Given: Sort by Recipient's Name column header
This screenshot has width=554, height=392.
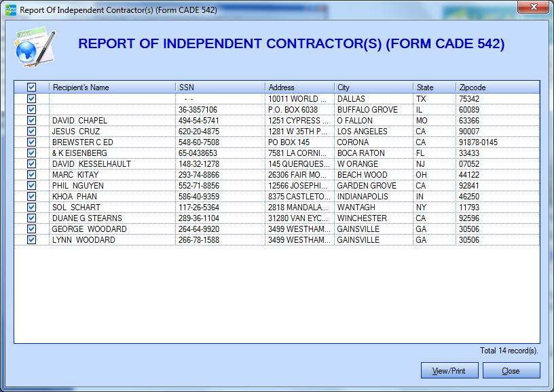Looking at the screenshot, I should [112, 87].
